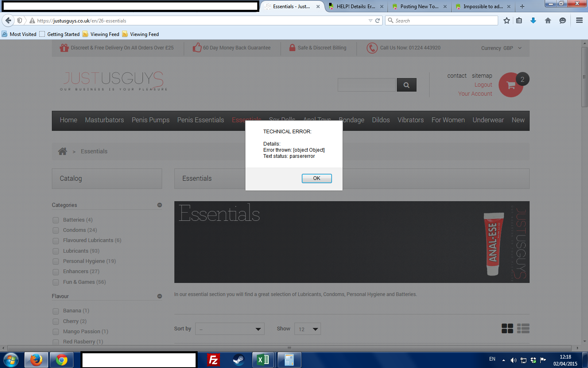Open the Downloads arrow icon
Viewport: 588px width, 368px height.
pos(533,20)
